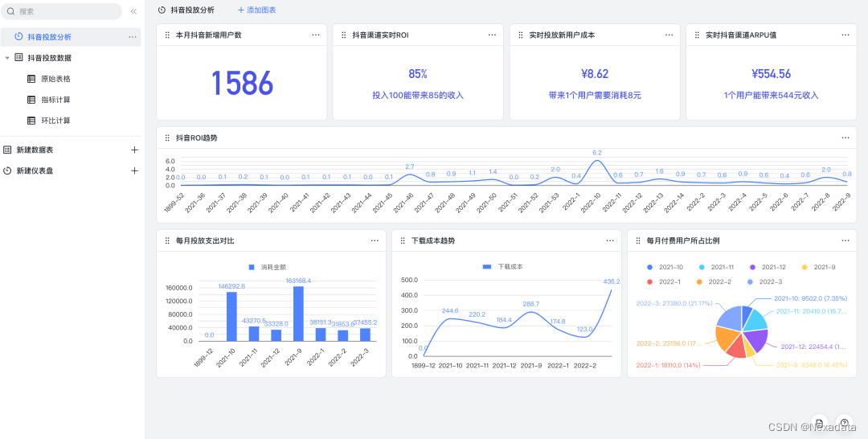This screenshot has width=868, height=439.
Task: Open 原始表格 sheet
Action: [55, 79]
